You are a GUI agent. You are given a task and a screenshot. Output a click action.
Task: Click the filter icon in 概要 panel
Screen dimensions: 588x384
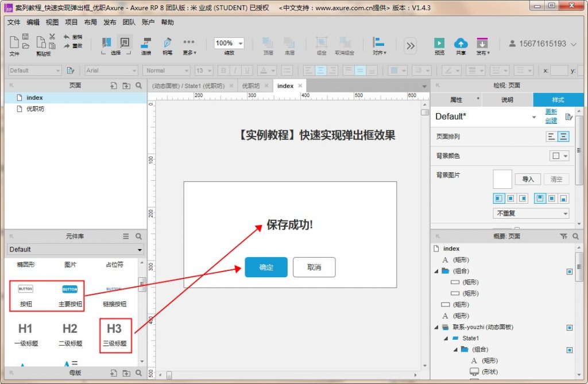click(x=563, y=236)
